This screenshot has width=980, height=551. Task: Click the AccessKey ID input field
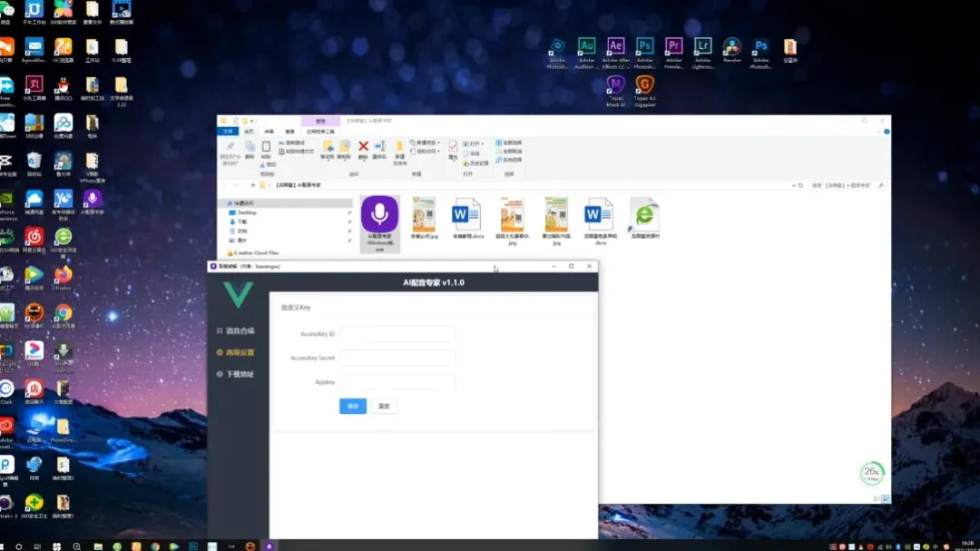(397, 334)
